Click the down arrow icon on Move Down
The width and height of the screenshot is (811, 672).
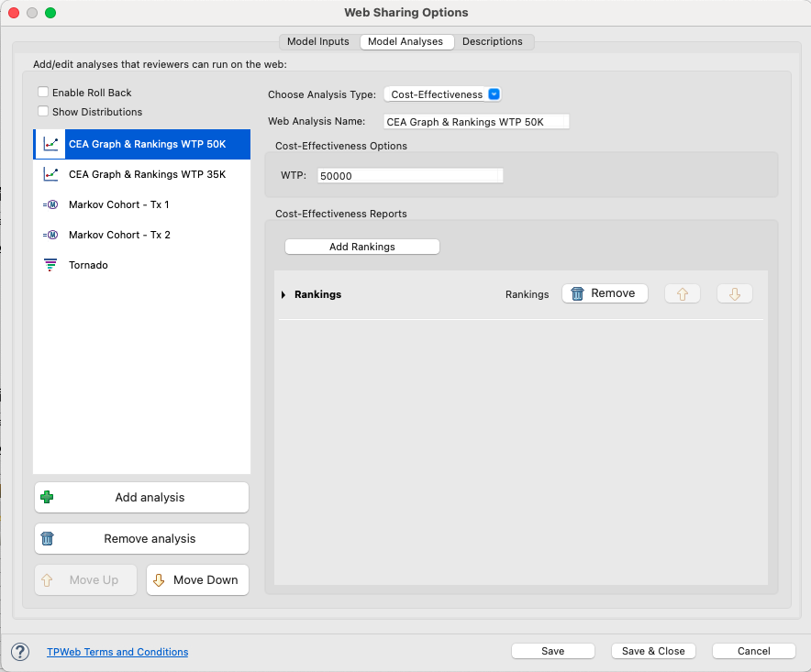point(159,580)
